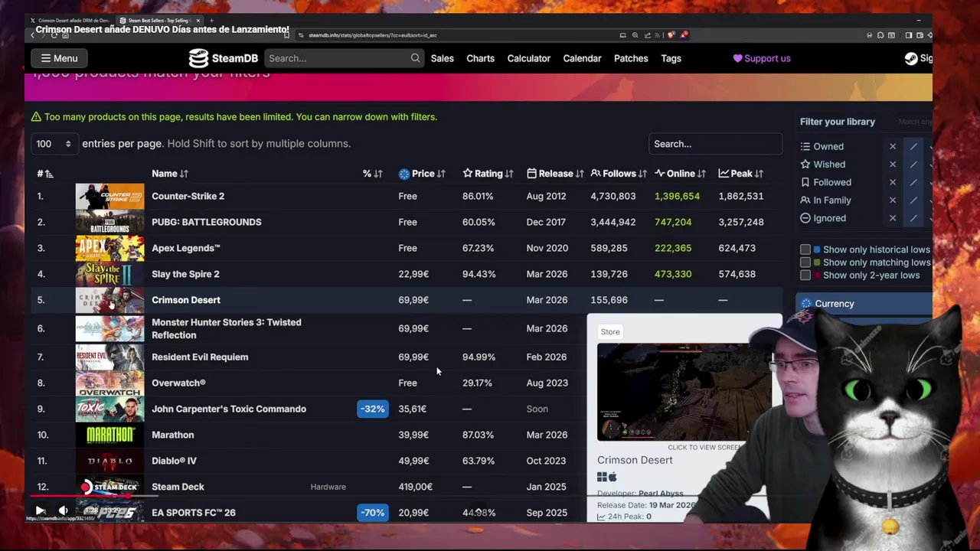Click the browser address bar URL

pos(373,35)
